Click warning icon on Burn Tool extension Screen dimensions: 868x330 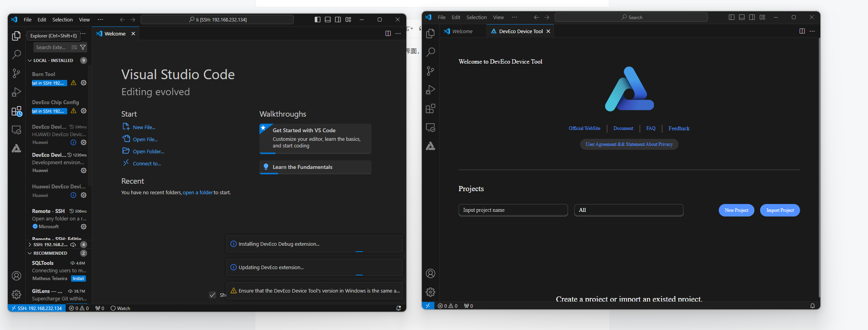73,83
